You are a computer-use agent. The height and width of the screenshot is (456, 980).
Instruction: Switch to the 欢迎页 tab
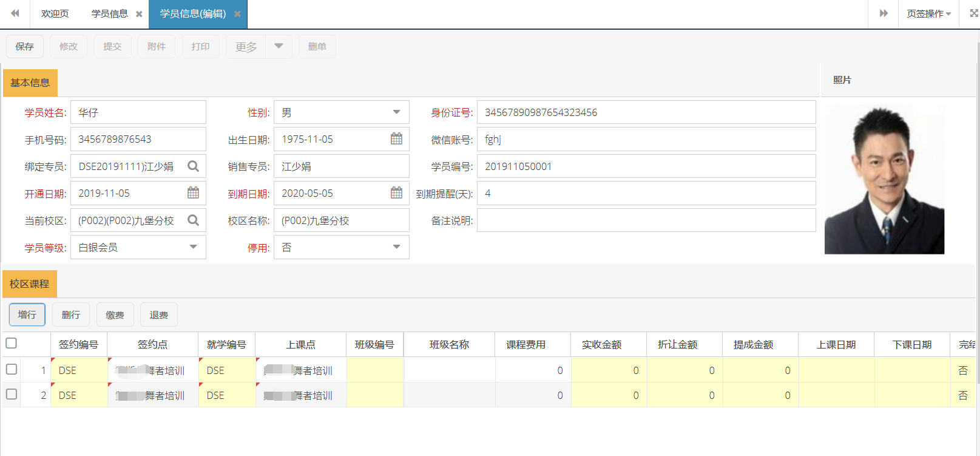(55, 14)
